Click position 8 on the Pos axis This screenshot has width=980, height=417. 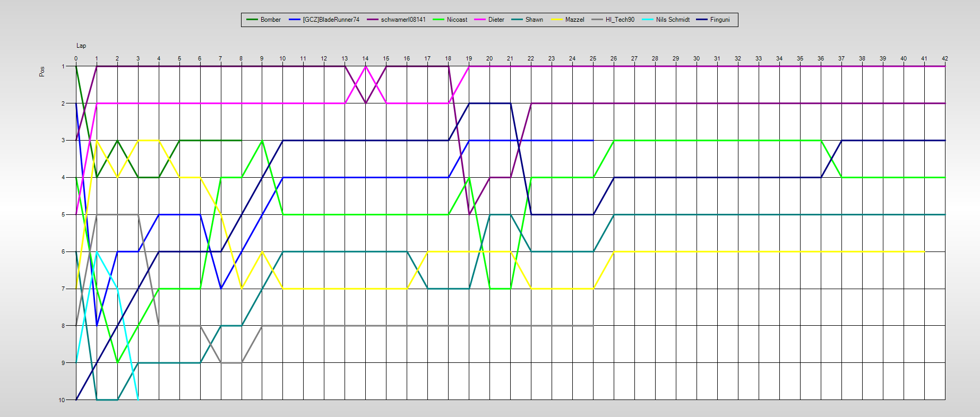[63, 326]
